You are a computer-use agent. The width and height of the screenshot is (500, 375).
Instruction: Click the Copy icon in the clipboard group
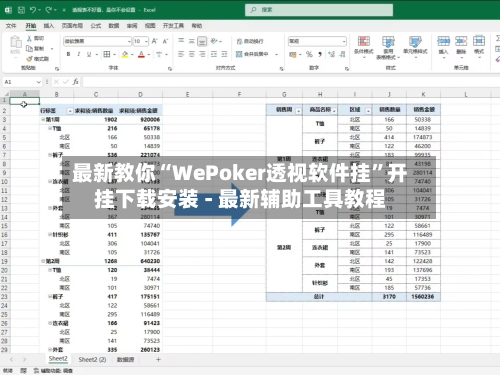click(30, 49)
